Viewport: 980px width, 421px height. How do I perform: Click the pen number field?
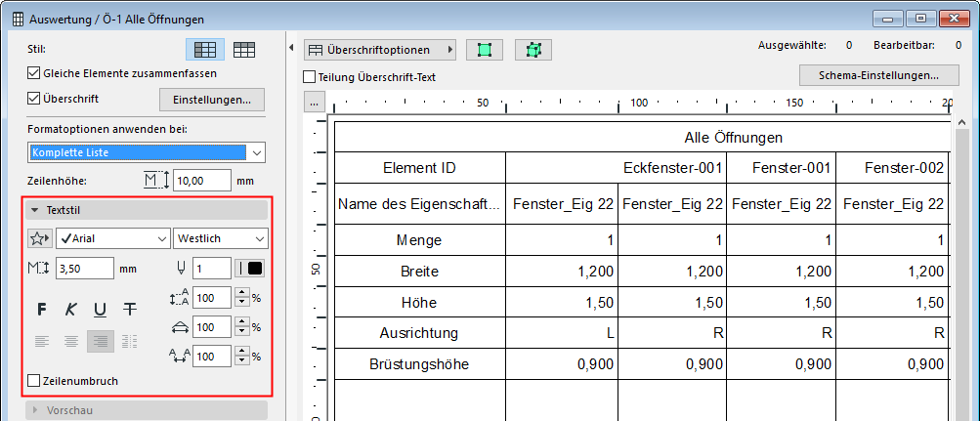pyautogui.click(x=212, y=269)
